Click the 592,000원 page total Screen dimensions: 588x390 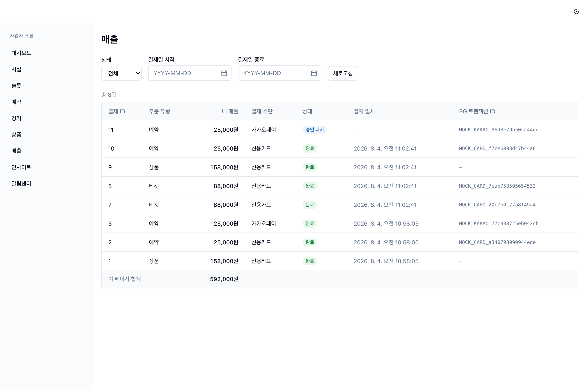tap(224, 279)
